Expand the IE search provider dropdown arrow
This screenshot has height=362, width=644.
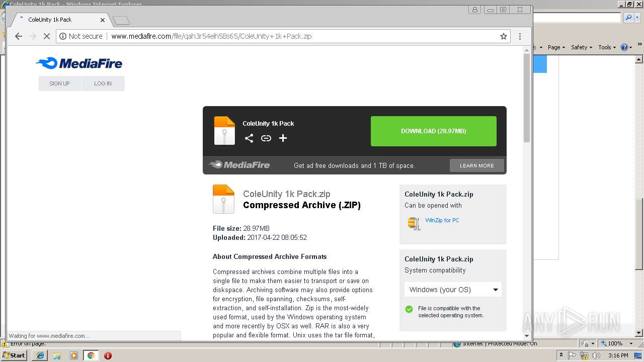pos(637,18)
